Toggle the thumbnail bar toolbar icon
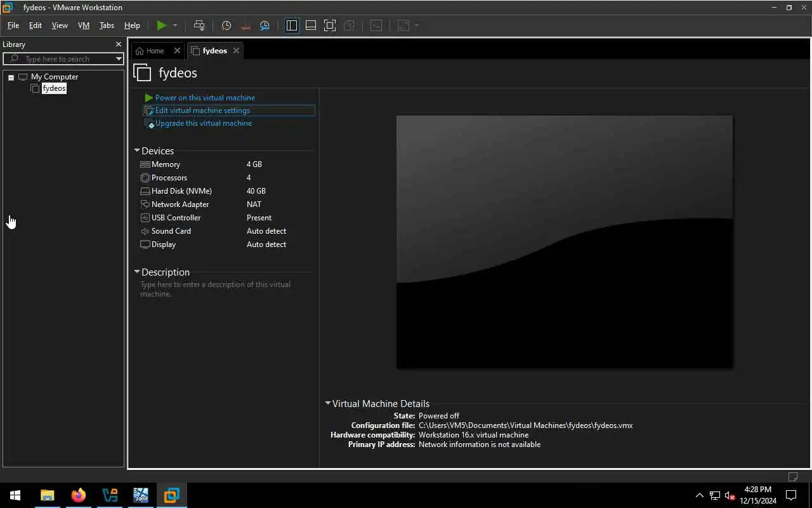Screen dimensions: 812x508 [311, 25]
